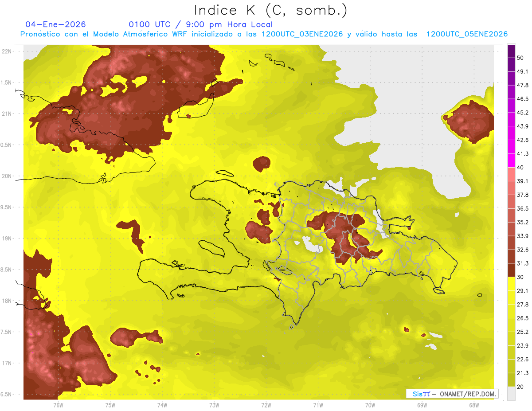
Task: Select the "45.2" legend value
Action: coord(523,113)
